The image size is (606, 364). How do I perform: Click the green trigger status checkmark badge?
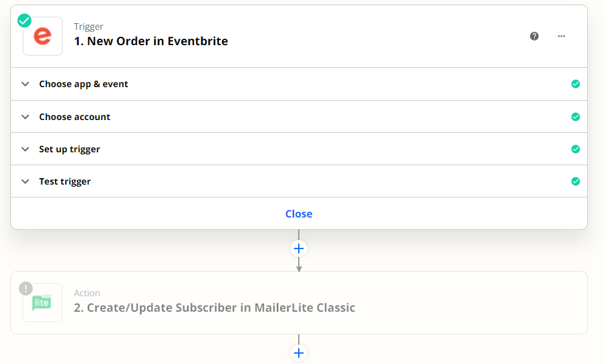pos(25,21)
